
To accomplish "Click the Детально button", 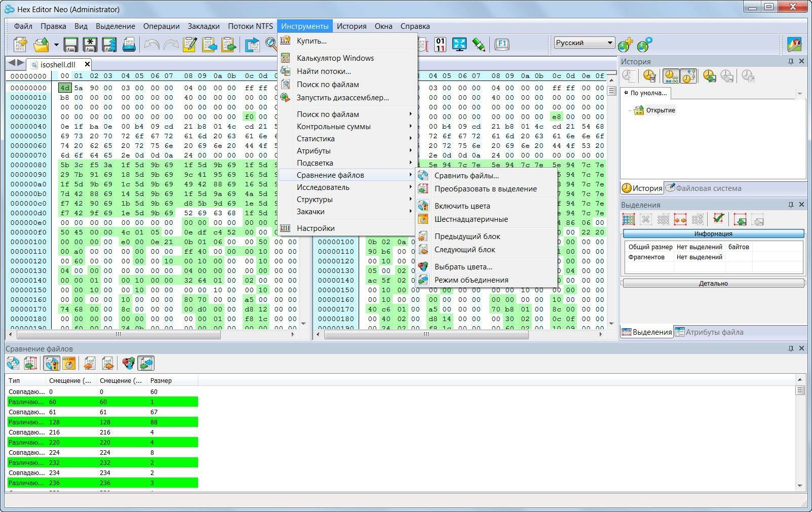I will click(x=713, y=283).
